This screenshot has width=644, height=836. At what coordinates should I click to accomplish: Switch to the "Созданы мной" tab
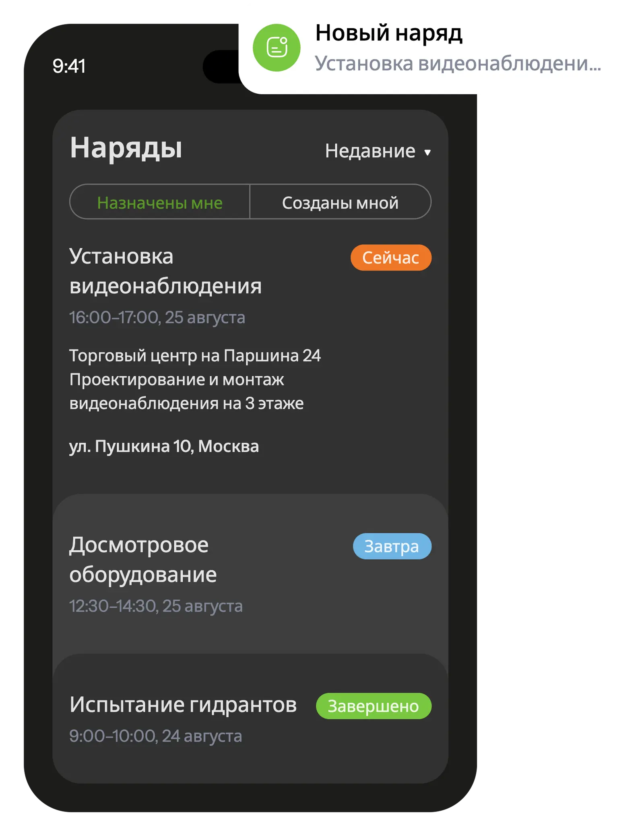pyautogui.click(x=340, y=202)
